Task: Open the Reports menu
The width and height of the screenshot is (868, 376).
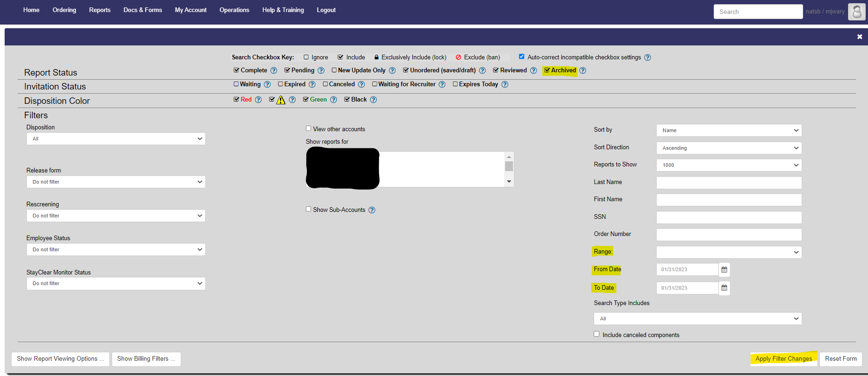Action: [100, 10]
